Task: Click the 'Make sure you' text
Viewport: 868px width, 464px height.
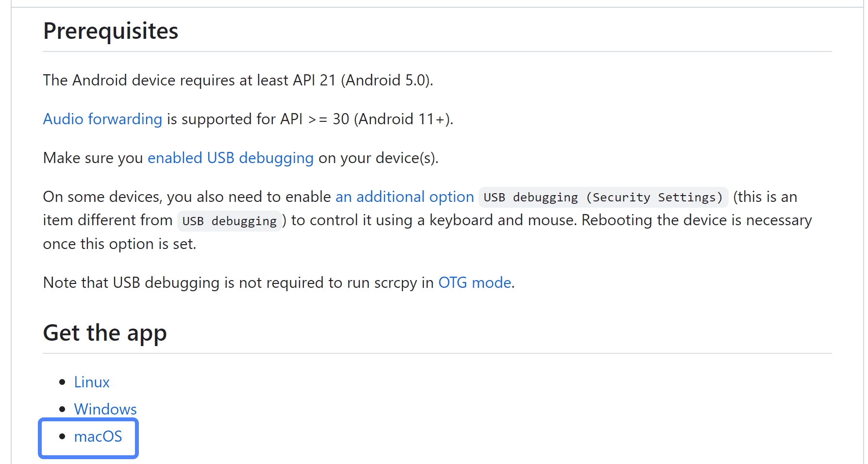Action: 93,158
